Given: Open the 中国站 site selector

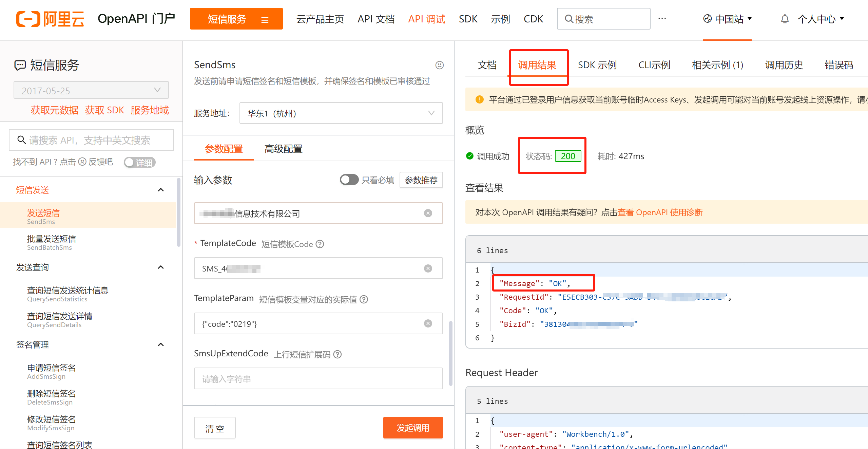Looking at the screenshot, I should (x=727, y=19).
